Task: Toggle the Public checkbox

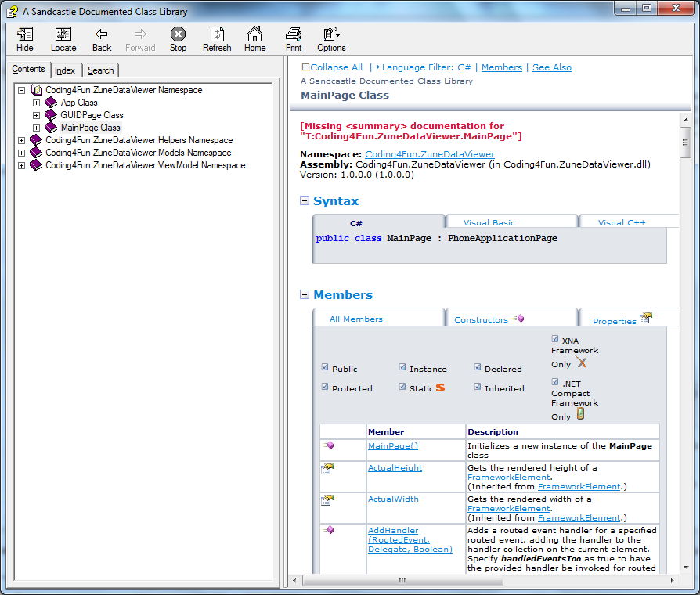Action: click(325, 367)
